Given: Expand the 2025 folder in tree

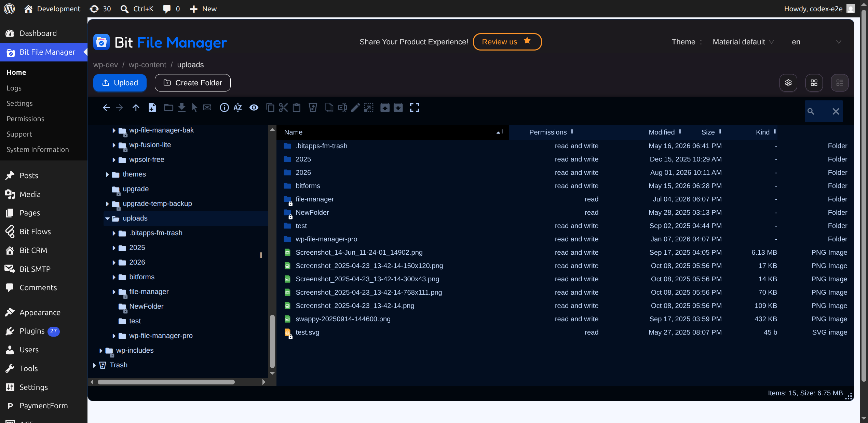Looking at the screenshot, I should pyautogui.click(x=114, y=248).
